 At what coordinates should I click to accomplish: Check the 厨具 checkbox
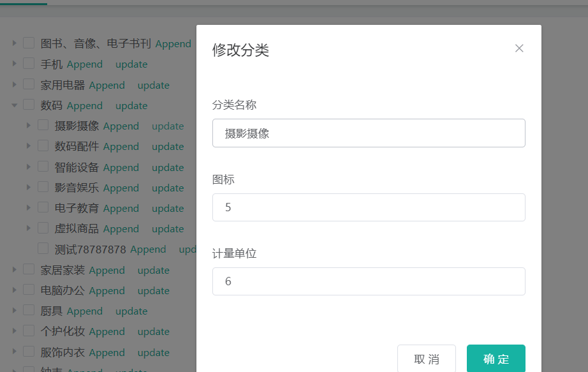coord(29,310)
